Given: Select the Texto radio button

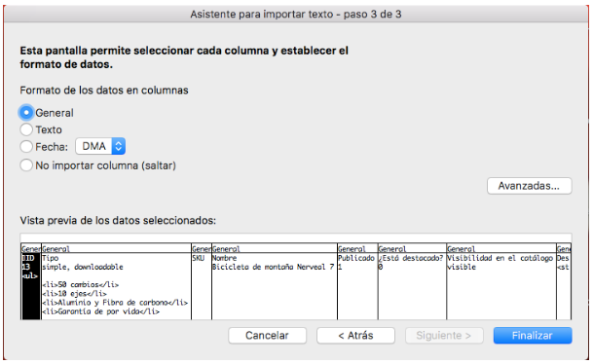Looking at the screenshot, I should 26,129.
